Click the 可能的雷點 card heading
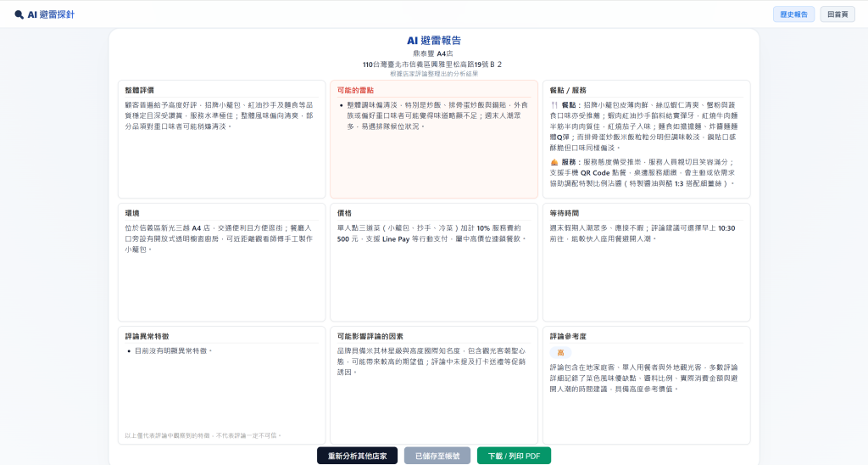 [x=355, y=90]
